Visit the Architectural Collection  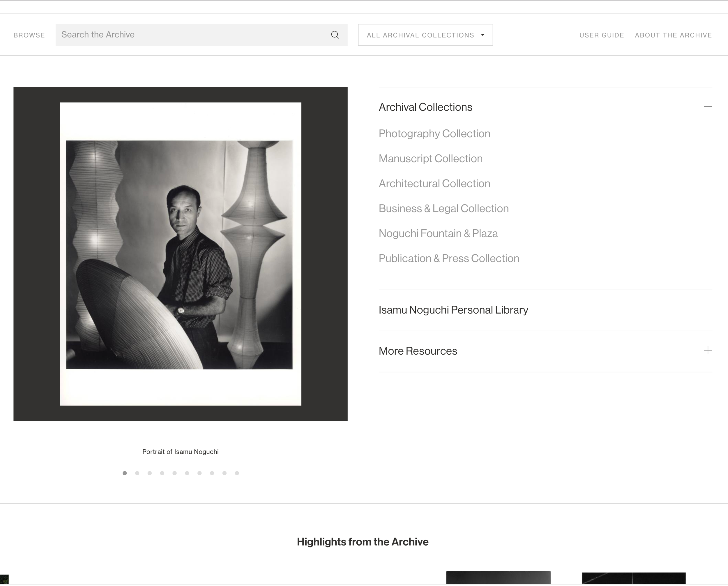(x=434, y=184)
